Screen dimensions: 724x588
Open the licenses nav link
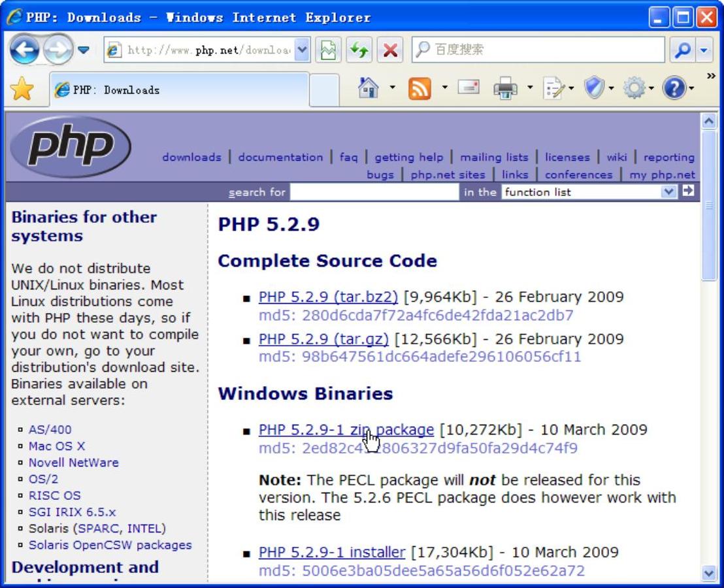[x=567, y=157]
